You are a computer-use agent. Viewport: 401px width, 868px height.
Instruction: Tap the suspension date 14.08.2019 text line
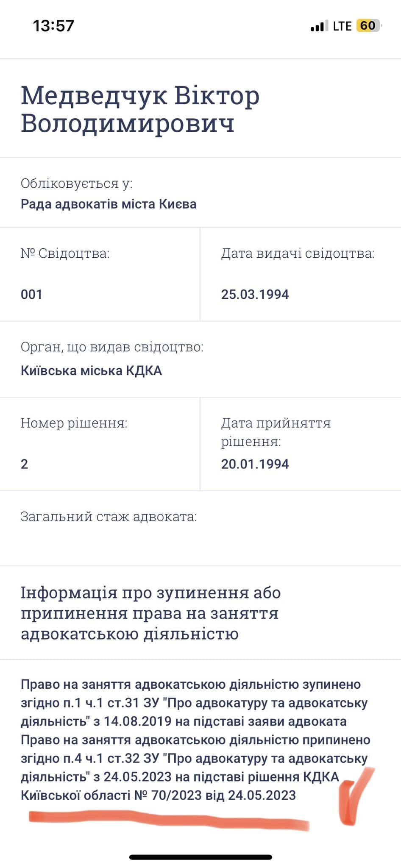[184, 721]
